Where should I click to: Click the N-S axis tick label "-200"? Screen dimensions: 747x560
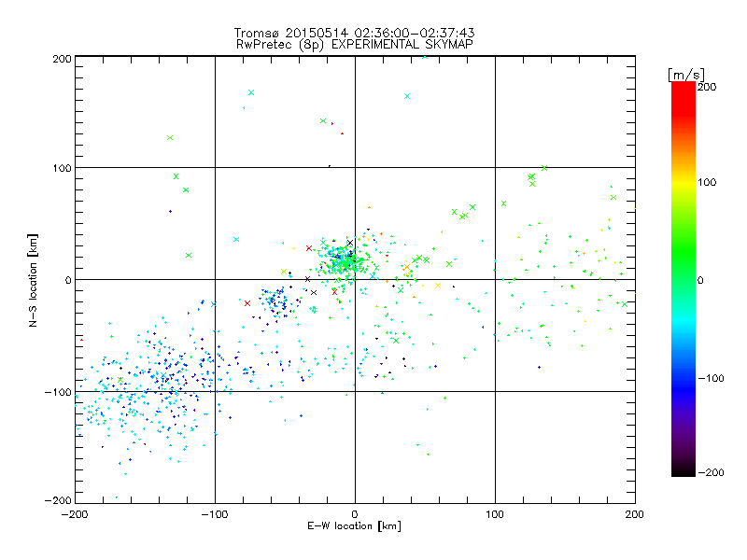[x=58, y=500]
